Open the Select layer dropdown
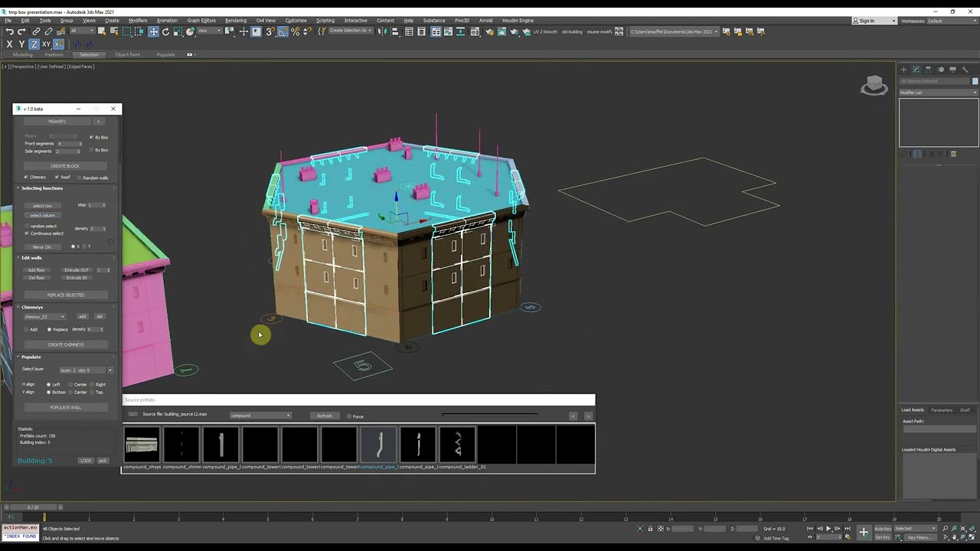 [x=87, y=370]
